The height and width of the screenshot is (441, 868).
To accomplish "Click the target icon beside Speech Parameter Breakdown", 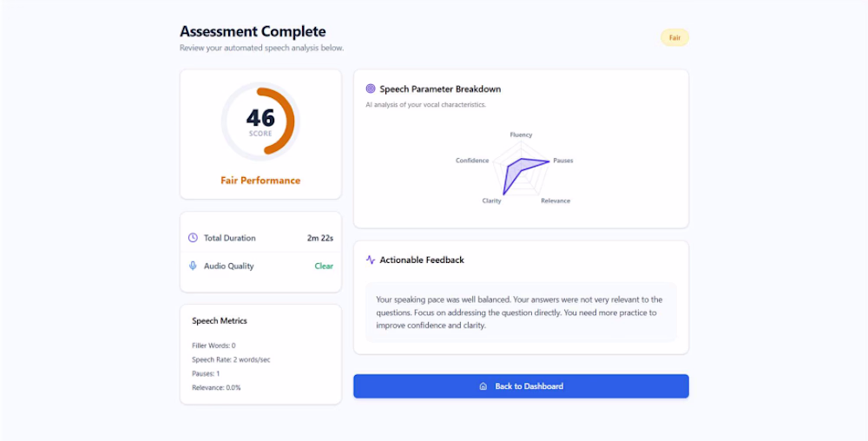I will tap(371, 89).
